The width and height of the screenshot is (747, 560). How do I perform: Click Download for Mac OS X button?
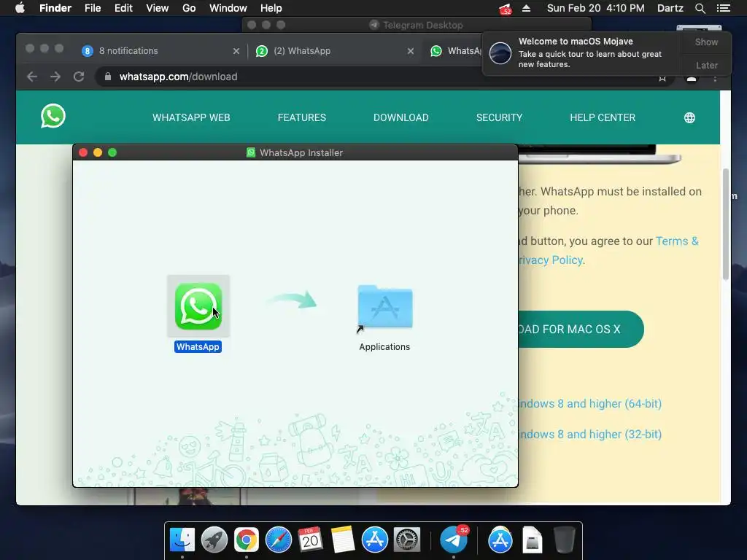point(581,329)
